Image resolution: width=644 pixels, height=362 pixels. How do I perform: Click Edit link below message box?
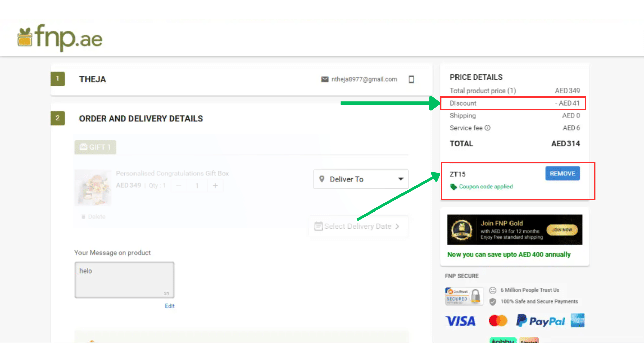coord(169,306)
